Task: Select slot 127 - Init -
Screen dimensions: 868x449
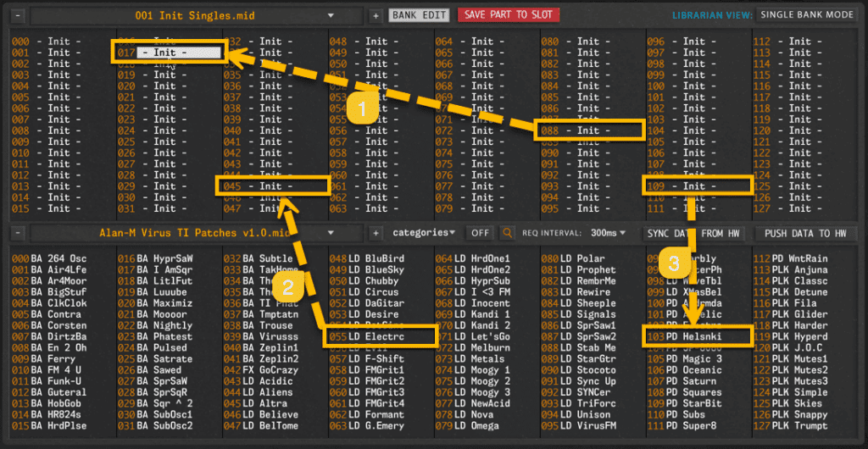Action: (x=787, y=208)
